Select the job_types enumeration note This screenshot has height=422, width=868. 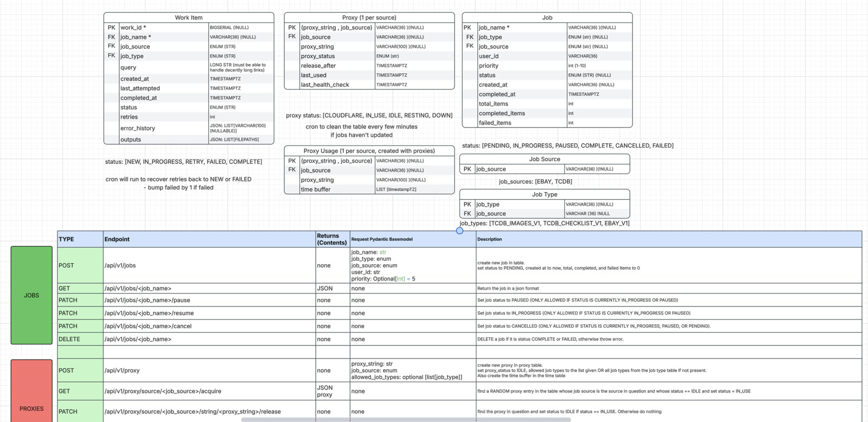coord(545,223)
